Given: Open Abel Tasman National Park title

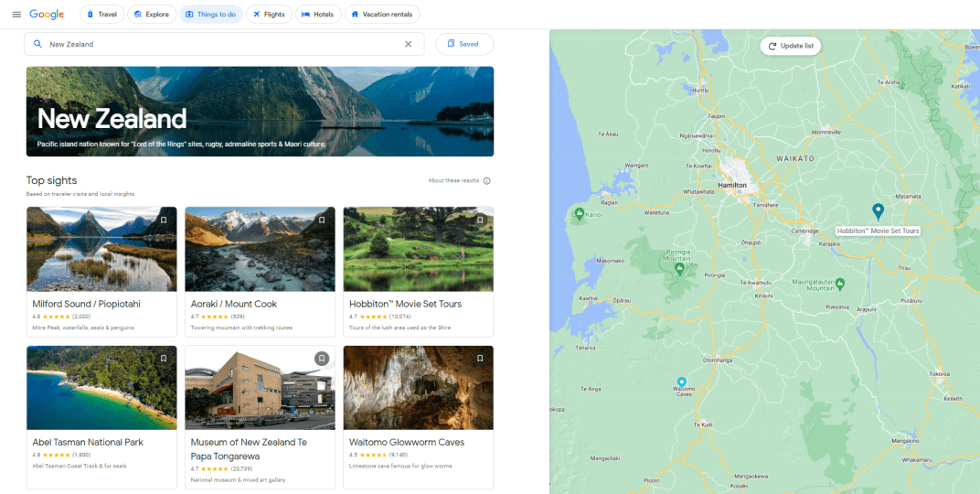Looking at the screenshot, I should (x=88, y=442).
